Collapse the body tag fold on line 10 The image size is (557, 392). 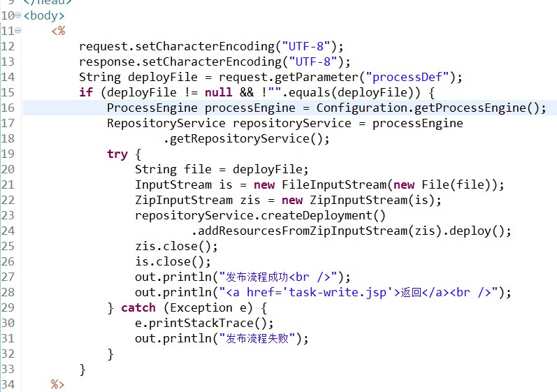[17, 15]
